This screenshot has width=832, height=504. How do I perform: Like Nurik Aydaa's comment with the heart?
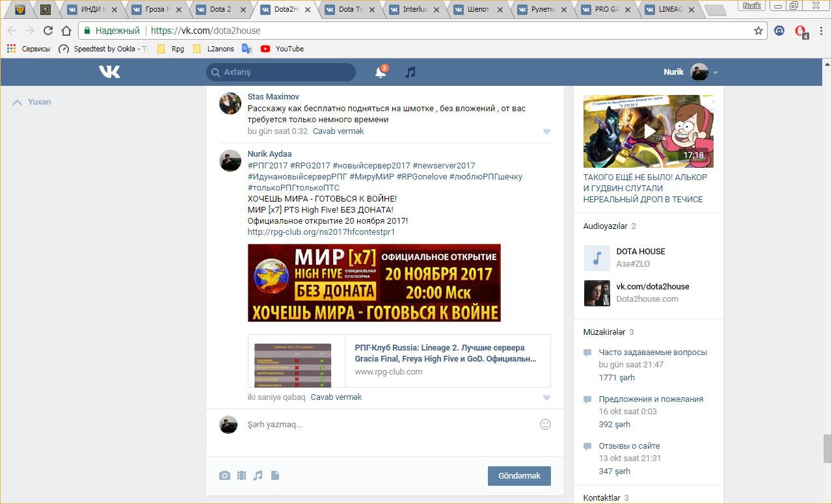[x=546, y=397]
